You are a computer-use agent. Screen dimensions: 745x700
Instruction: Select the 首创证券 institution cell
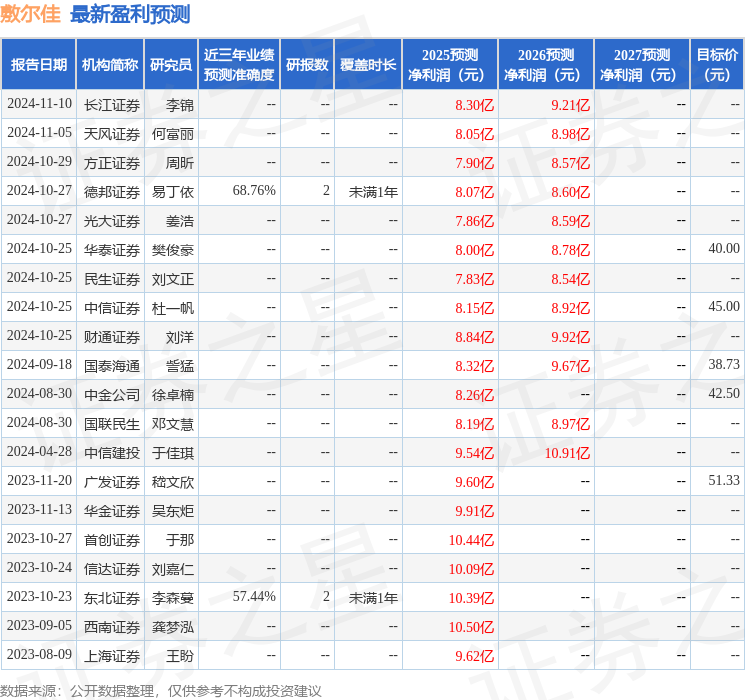coord(112,540)
